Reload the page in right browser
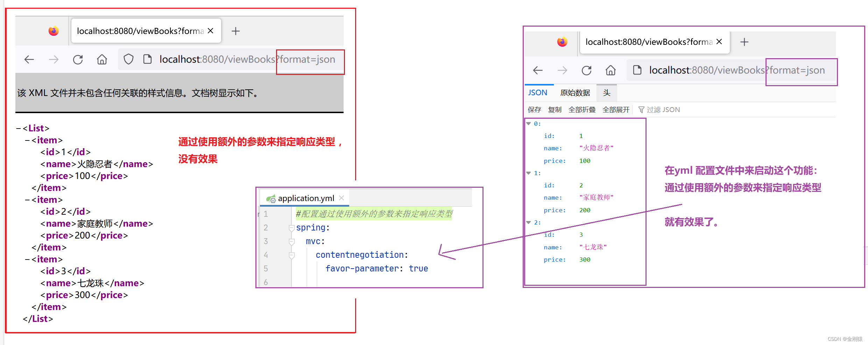The height and width of the screenshot is (345, 868). pyautogui.click(x=586, y=70)
